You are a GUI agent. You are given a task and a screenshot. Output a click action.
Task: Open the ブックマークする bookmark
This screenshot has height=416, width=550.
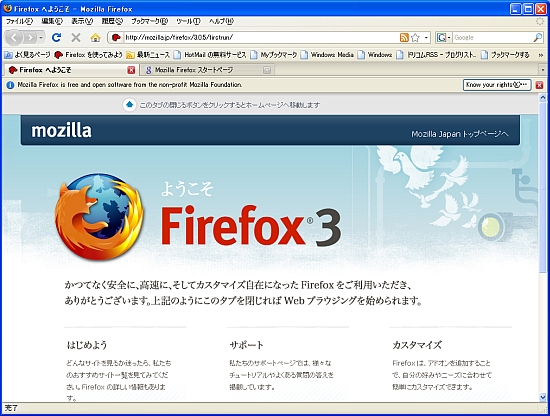[x=505, y=55]
